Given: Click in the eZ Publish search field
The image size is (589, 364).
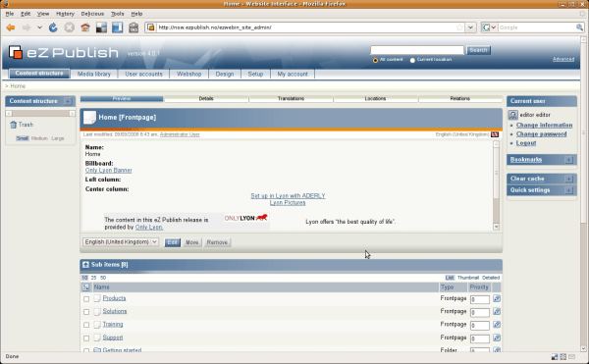Looking at the screenshot, I should pyautogui.click(x=417, y=50).
